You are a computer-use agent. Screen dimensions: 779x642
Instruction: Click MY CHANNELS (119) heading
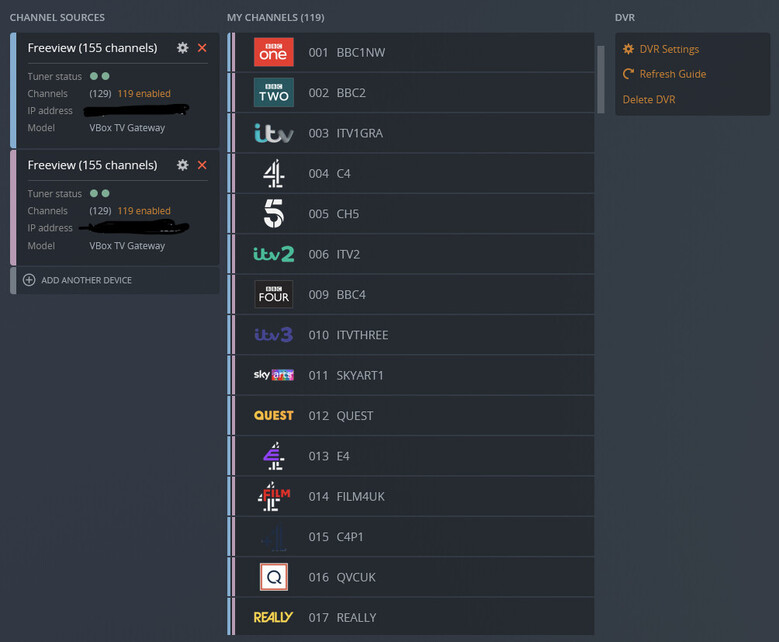(x=276, y=17)
